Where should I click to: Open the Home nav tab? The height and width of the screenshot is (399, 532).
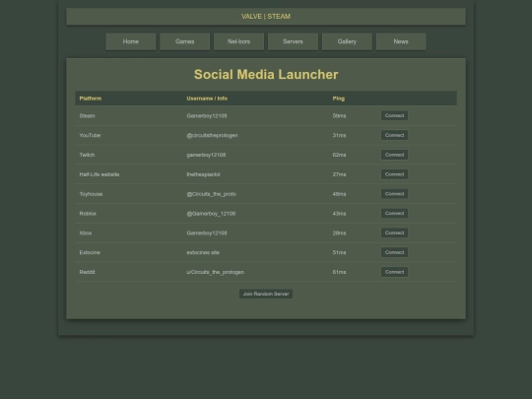pos(131,41)
